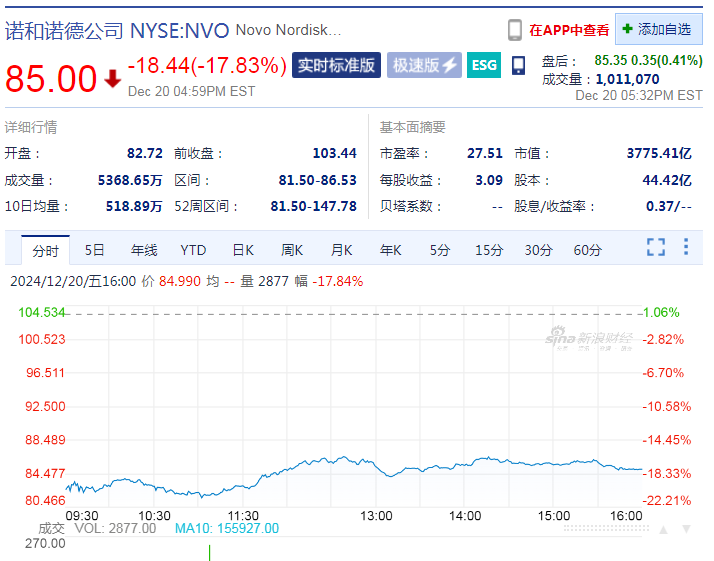Click the mobile device icon next to ESG
Image resolution: width=714 pixels, height=561 pixels.
pos(518,66)
